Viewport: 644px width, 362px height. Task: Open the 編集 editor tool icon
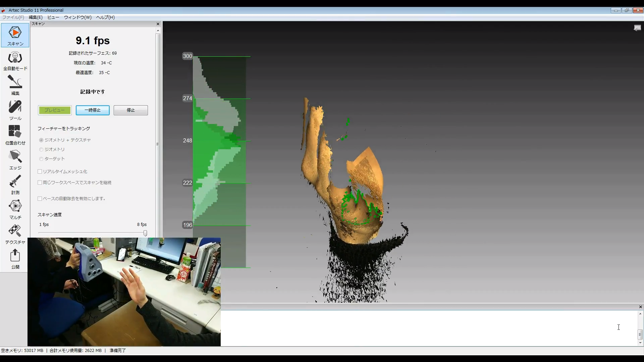[15, 85]
